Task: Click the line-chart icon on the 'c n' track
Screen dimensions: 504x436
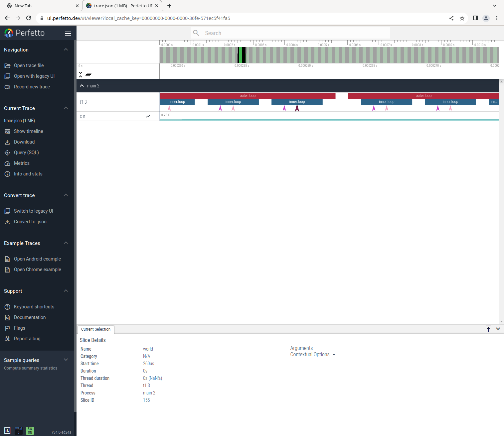Action: pyautogui.click(x=148, y=116)
